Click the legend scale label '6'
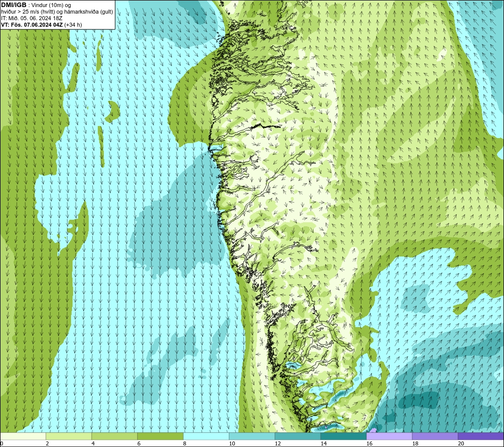504x447 pixels. pos(139,444)
